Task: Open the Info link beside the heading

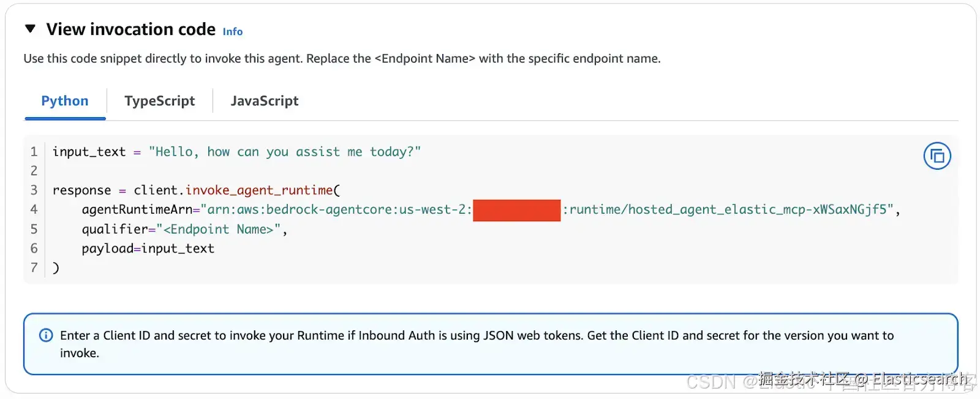Action: tap(232, 31)
